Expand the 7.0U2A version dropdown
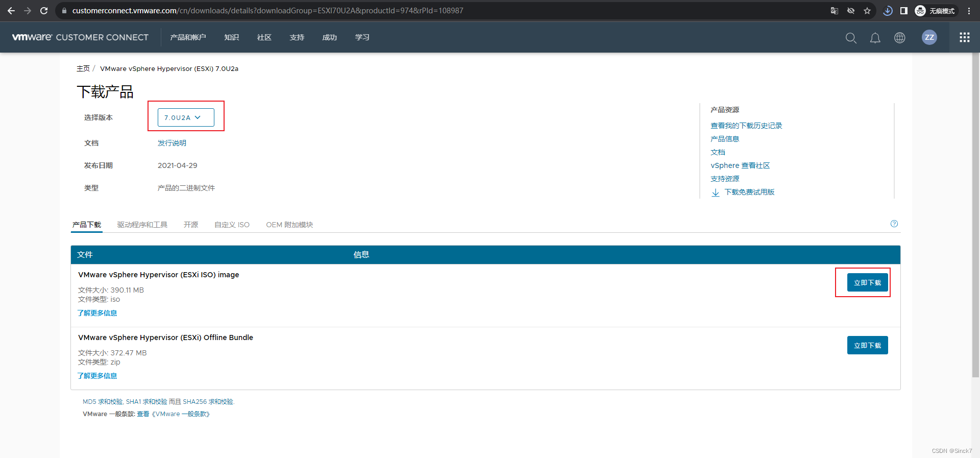Image resolution: width=980 pixels, height=458 pixels. coord(186,117)
